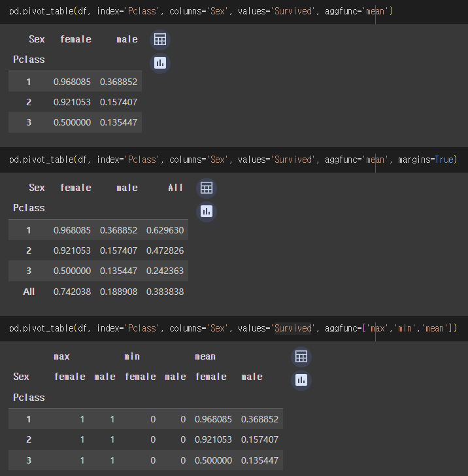Click the female subheader under min
468x476 pixels.
(x=141, y=377)
